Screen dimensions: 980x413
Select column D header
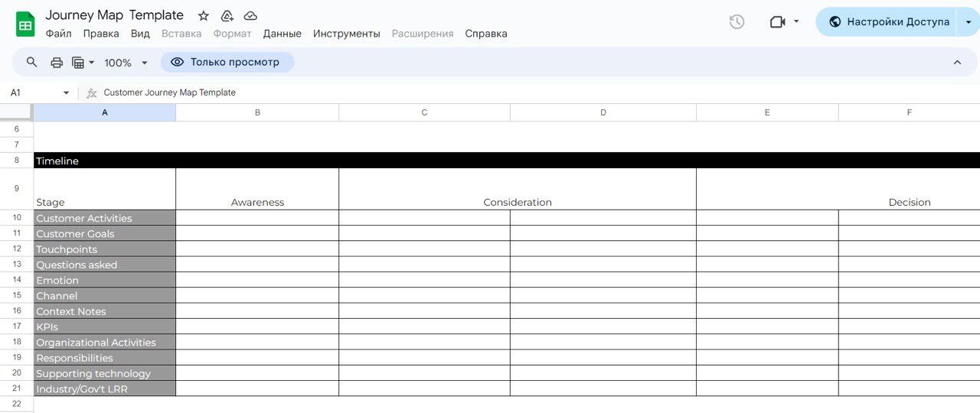pos(603,112)
